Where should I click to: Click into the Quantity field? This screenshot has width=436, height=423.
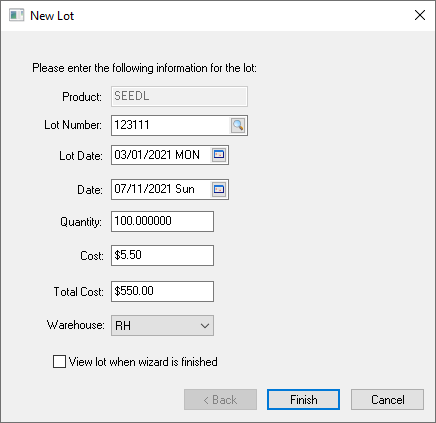click(x=162, y=221)
